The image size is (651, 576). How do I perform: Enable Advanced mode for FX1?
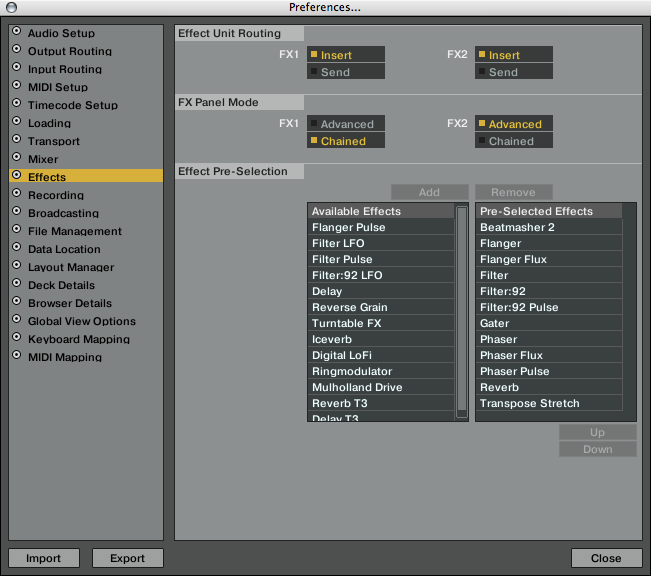[x=345, y=124]
